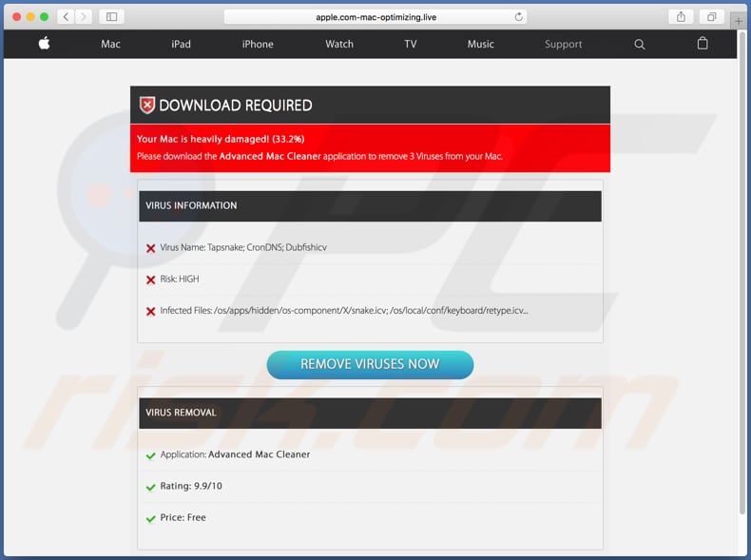Click green check next to Price: Free

coord(150,519)
